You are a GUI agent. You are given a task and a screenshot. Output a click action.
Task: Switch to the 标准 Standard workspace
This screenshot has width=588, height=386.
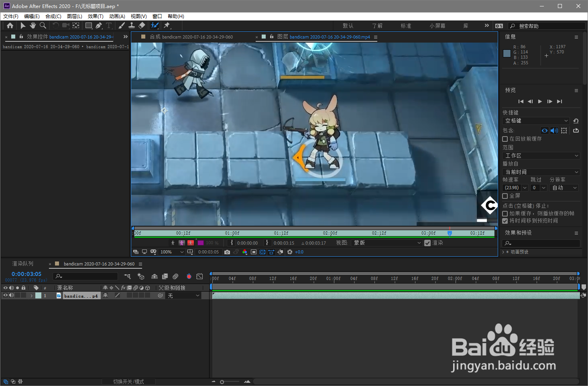pos(406,26)
